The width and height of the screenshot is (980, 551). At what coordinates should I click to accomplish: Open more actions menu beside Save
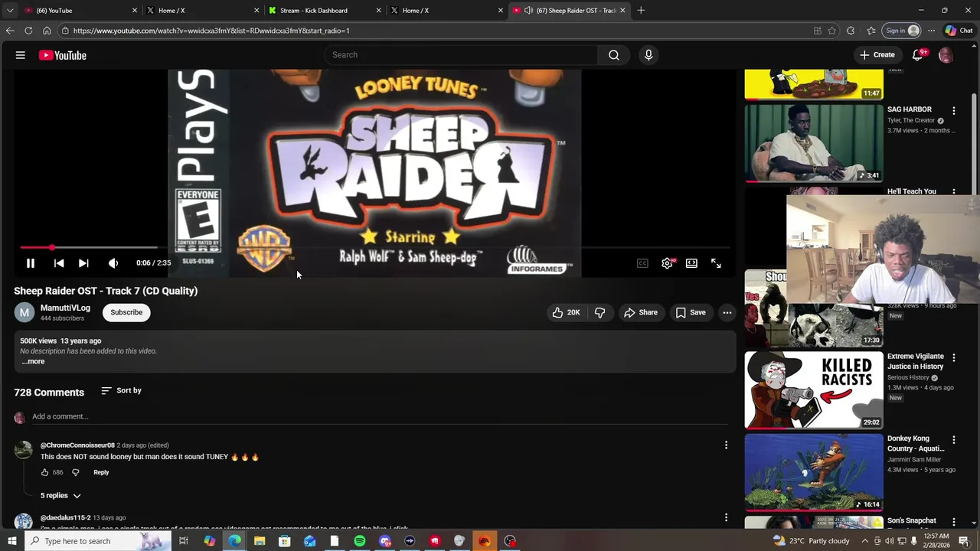(727, 312)
